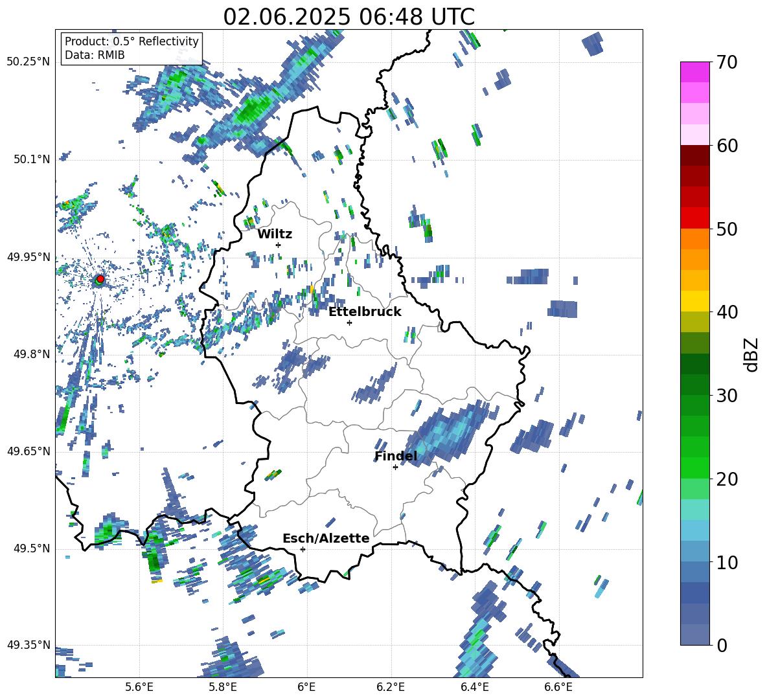Click the Product: 0.5° Reflectivity text

132,41
